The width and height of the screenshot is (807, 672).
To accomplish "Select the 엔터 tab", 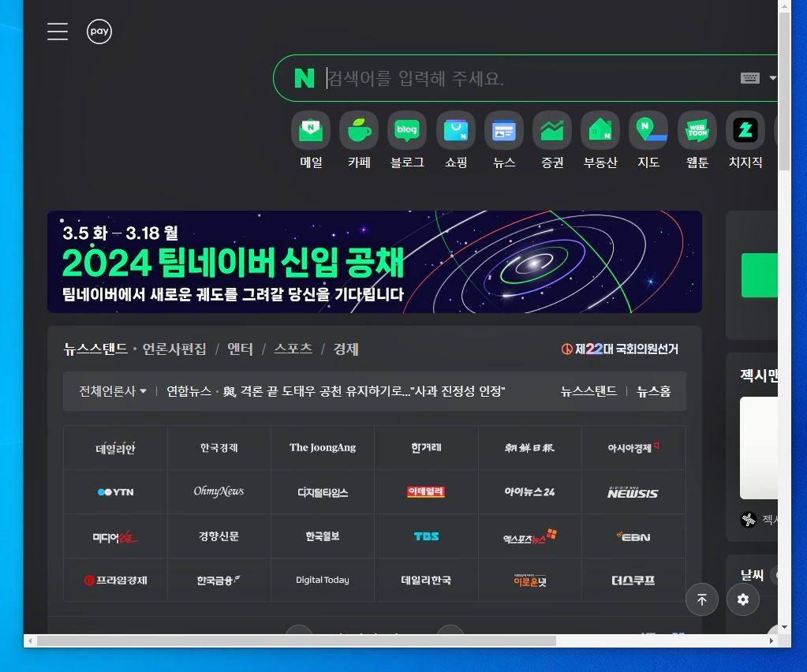I will [241, 349].
